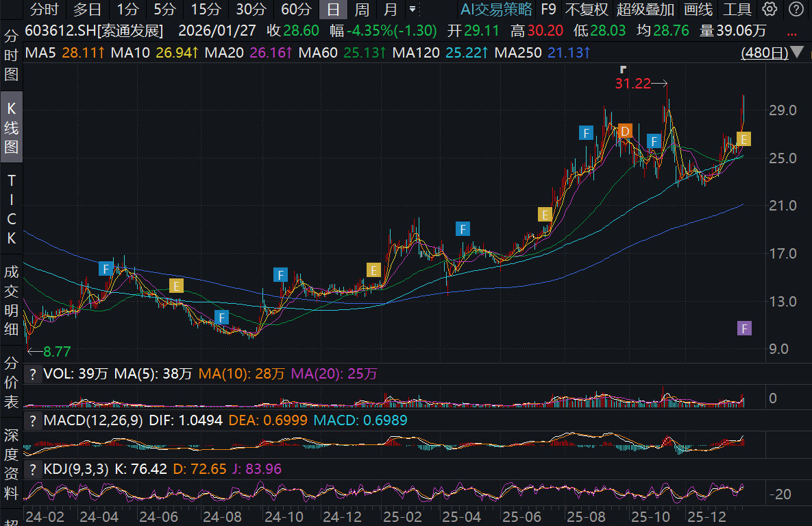Screen dimensions: 812x526
Task: Click the purple F marker at lower right
Action: coord(744,328)
